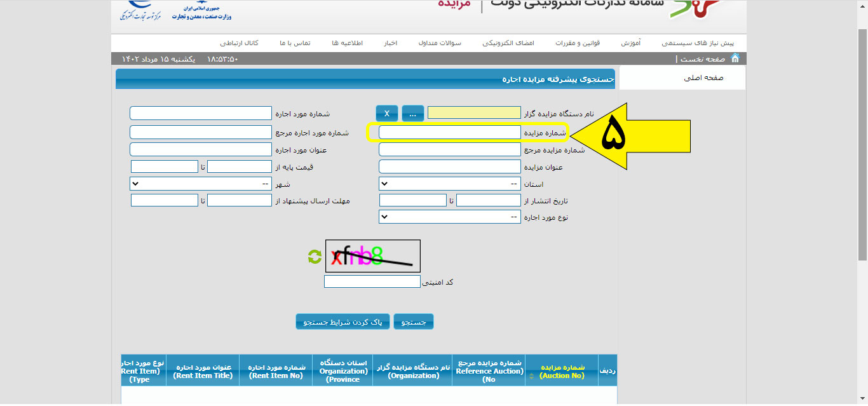Image resolution: width=868 pixels, height=406 pixels.
Task: Click the جستجو search button
Action: pyautogui.click(x=414, y=322)
